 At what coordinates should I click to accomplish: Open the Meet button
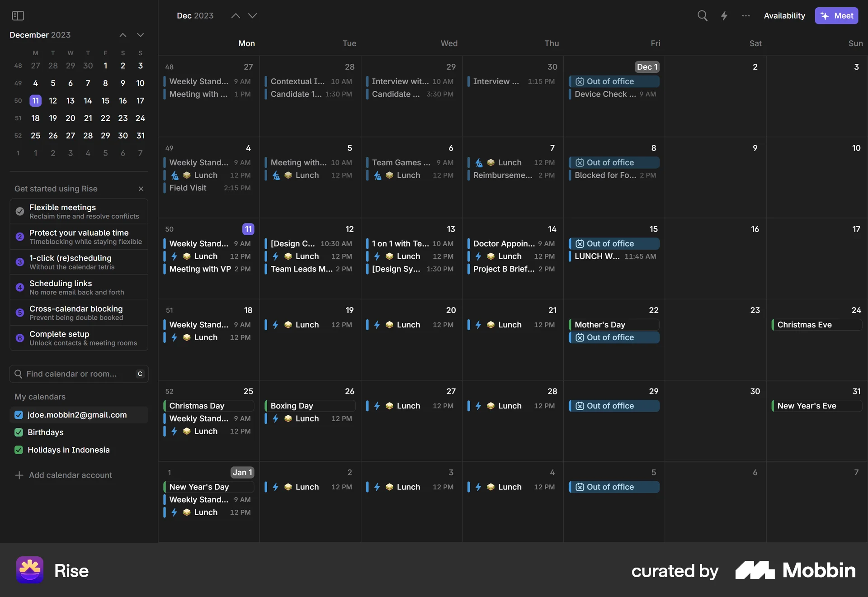click(x=837, y=15)
